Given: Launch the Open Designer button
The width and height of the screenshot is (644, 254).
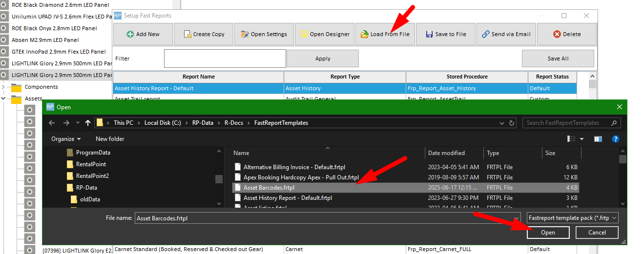Looking at the screenshot, I should coord(324,34).
